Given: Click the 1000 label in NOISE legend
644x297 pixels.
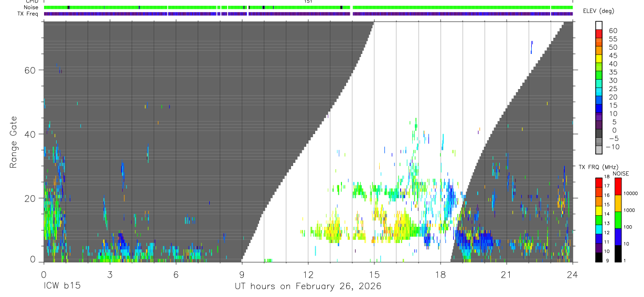Looking at the screenshot, I should 630,211.
